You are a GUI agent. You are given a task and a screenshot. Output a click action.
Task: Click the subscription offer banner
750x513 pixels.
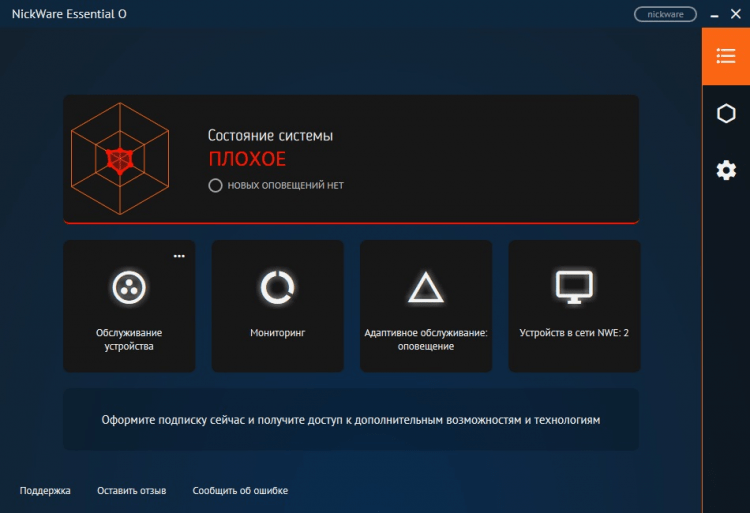click(x=351, y=419)
